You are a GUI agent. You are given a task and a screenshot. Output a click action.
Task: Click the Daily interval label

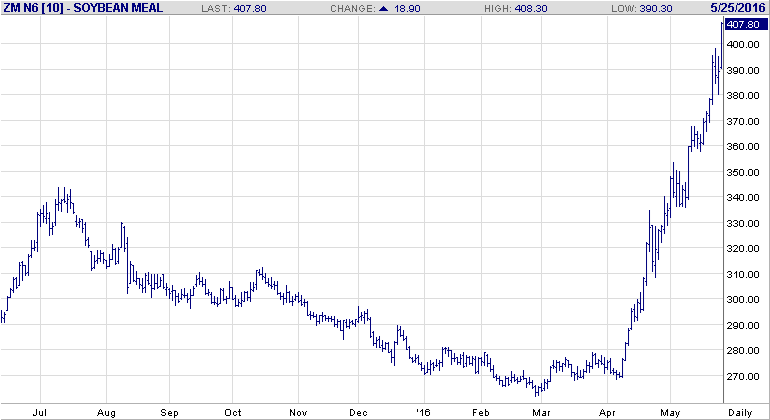pos(740,411)
